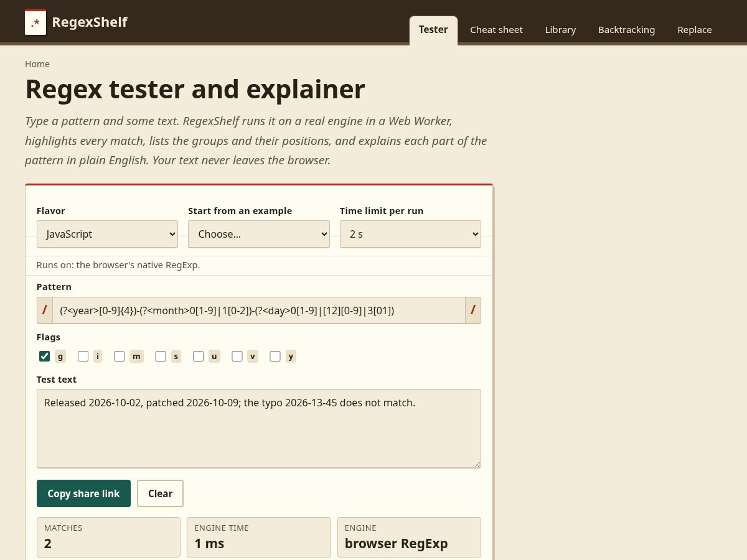Click the 'Runs on: the browser's native RegExp.' note
The width and height of the screenshot is (747, 560).
pos(118,265)
